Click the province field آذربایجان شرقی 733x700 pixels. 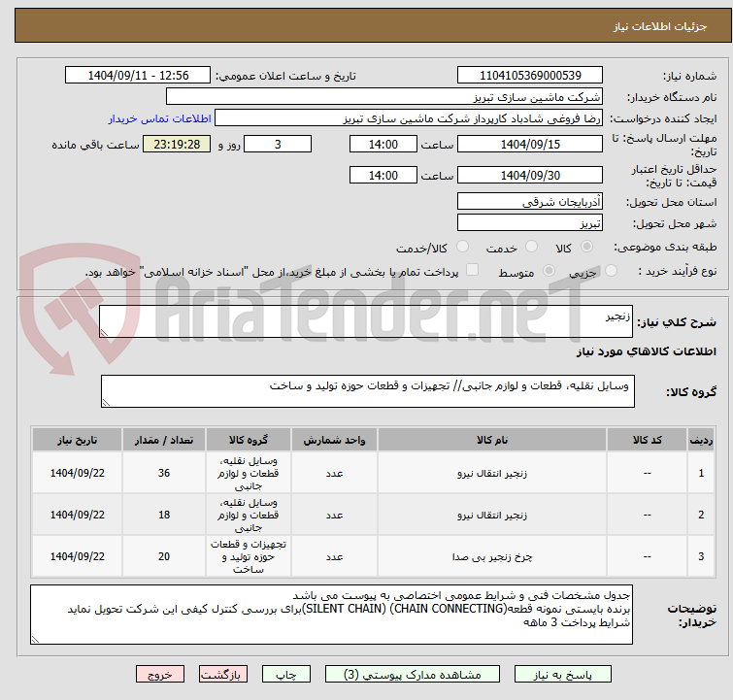(530, 202)
